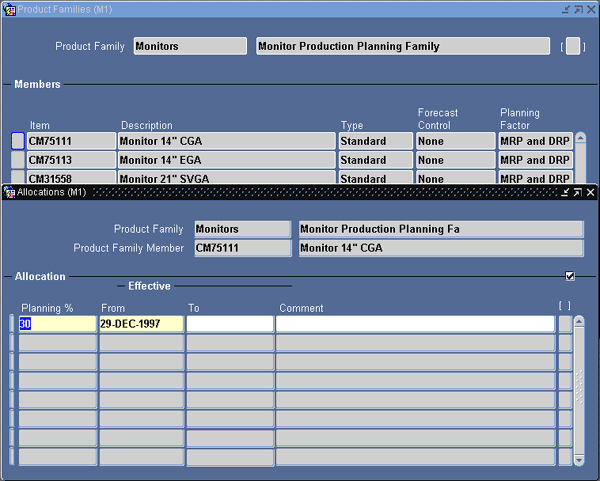This screenshot has width=600, height=481.
Task: Select the row marker for item CM75111
Action: click(18, 141)
